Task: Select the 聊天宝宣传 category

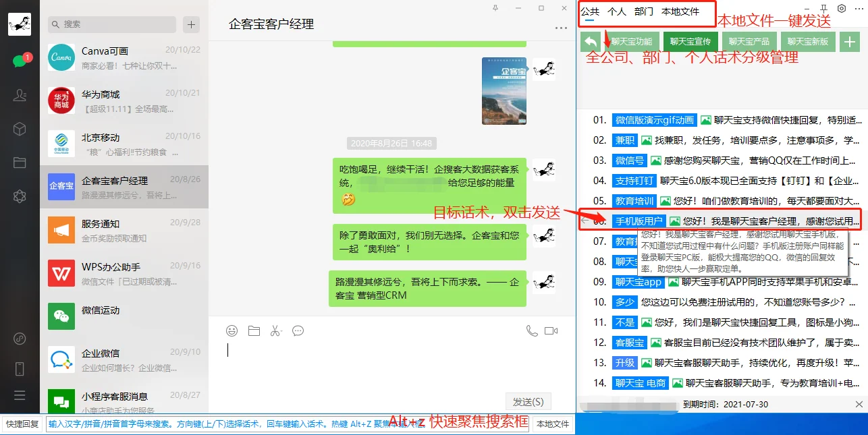Action: 690,41
